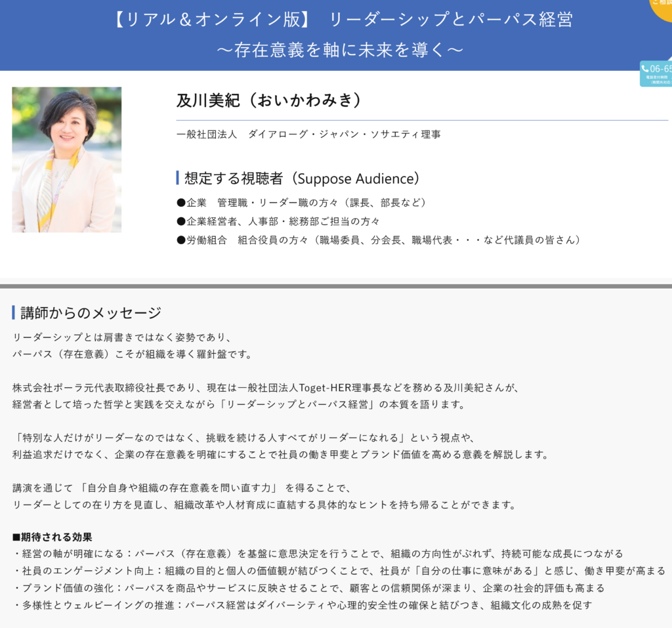Click the 06-65 phone number banner
672x628 pixels.
tap(657, 73)
